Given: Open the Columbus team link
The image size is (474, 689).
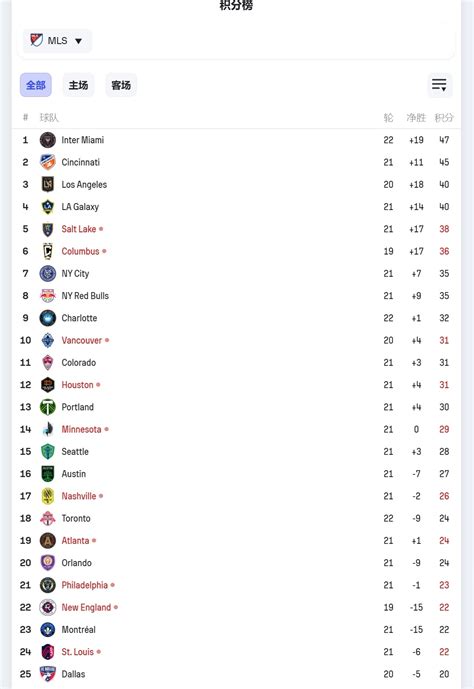Looking at the screenshot, I should pos(80,251).
